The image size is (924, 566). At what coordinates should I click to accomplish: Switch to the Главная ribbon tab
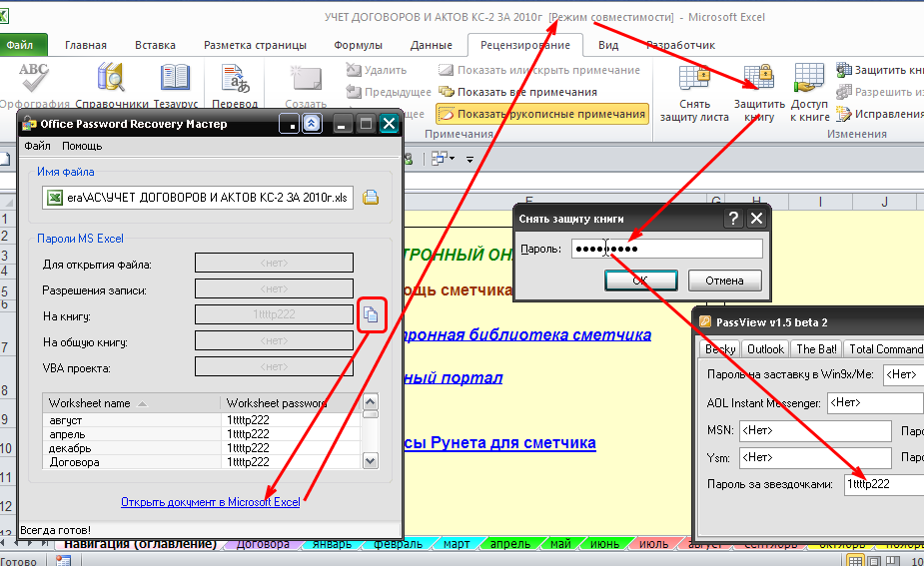[86, 45]
